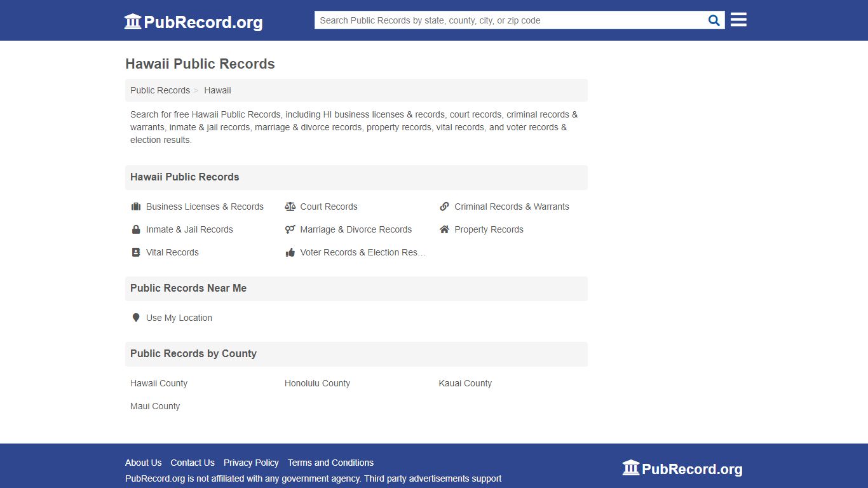Go to Hawaii County records
Image resolution: width=868 pixels, height=488 pixels.
159,383
